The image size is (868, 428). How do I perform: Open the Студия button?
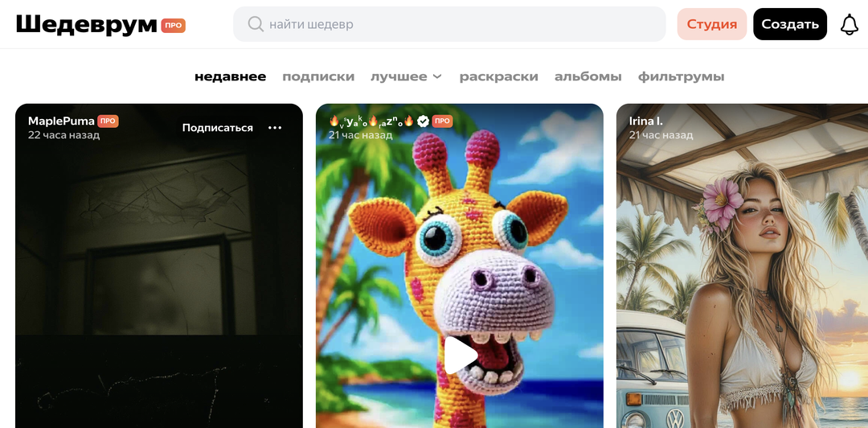712,24
